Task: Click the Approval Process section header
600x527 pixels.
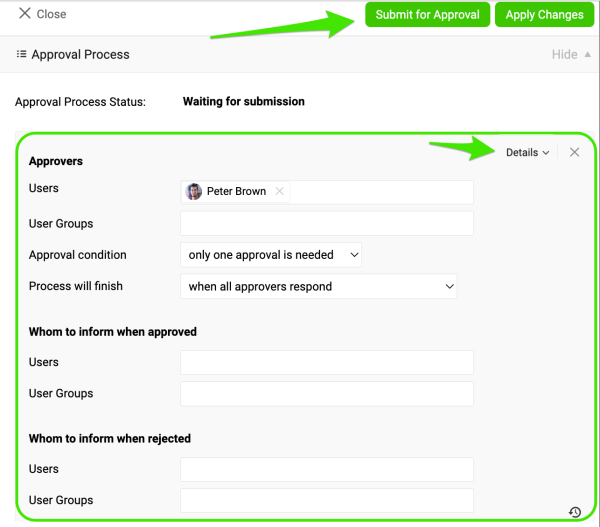Action: 80,55
